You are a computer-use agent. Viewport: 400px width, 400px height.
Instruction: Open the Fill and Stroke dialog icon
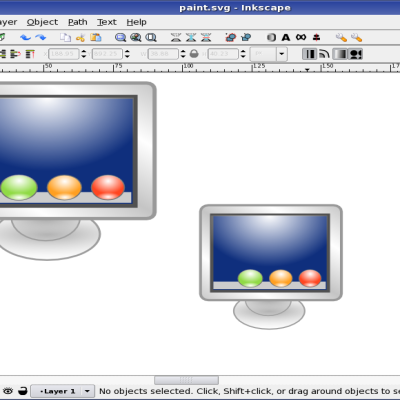pyautogui.click(x=271, y=37)
